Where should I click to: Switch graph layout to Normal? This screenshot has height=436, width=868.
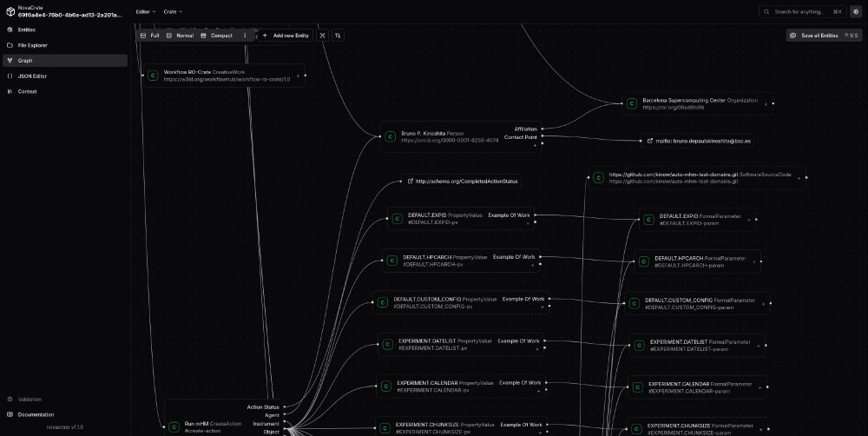pos(180,36)
